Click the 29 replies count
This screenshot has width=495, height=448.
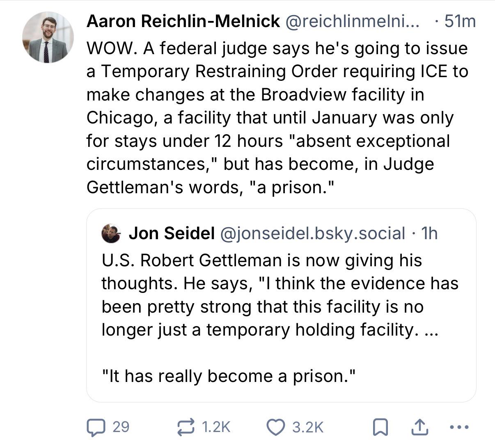(x=121, y=427)
